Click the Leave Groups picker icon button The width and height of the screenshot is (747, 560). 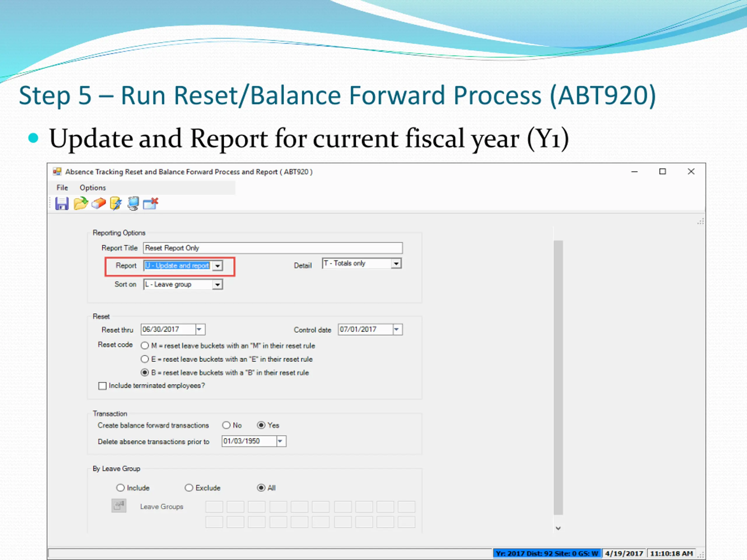click(x=119, y=506)
